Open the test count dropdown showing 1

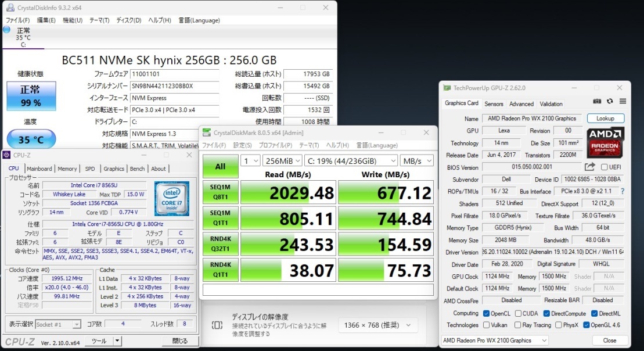(x=250, y=161)
